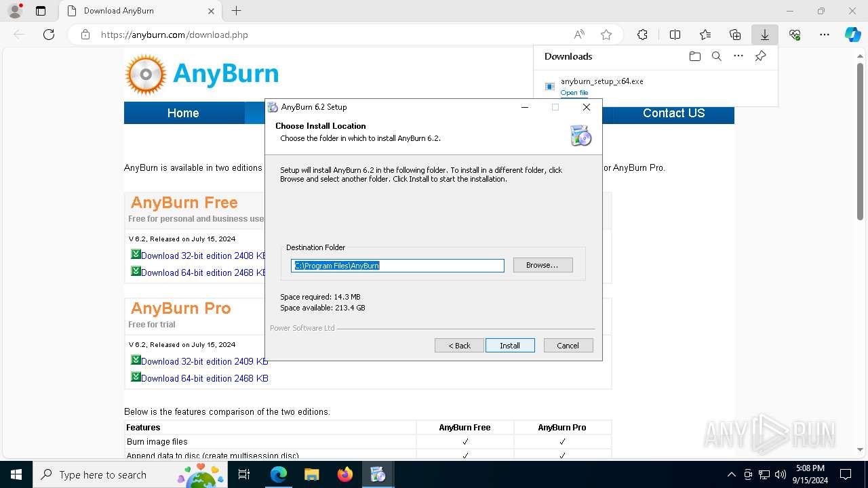
Task: Open the Contact US menu item
Action: [x=673, y=113]
